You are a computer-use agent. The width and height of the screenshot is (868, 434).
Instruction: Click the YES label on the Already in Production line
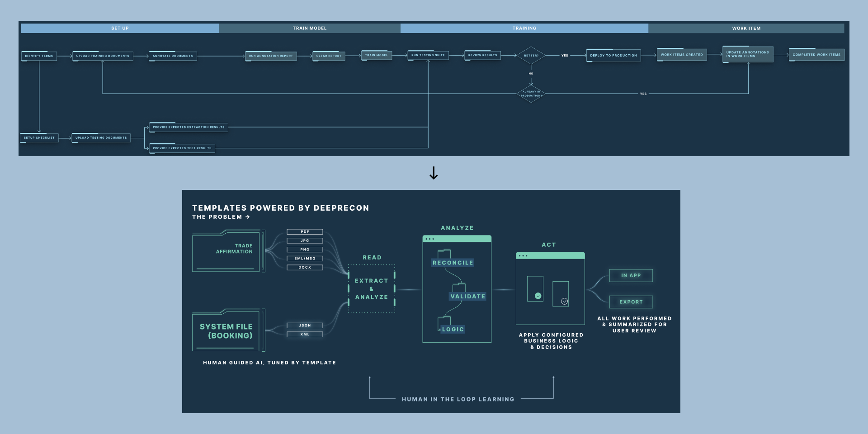pos(643,94)
